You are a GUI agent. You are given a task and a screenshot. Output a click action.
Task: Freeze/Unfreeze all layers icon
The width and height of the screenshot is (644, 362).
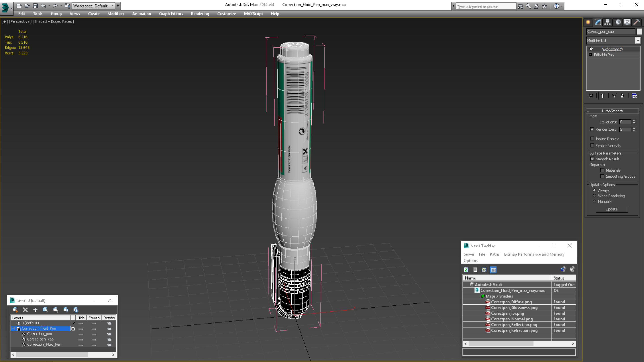pyautogui.click(x=76, y=310)
